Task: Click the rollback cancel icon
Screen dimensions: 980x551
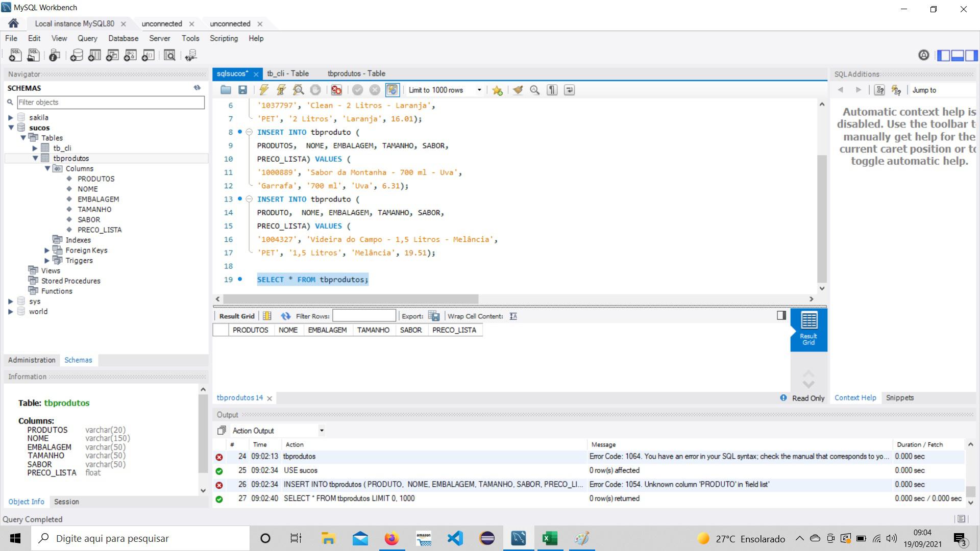Action: point(375,90)
